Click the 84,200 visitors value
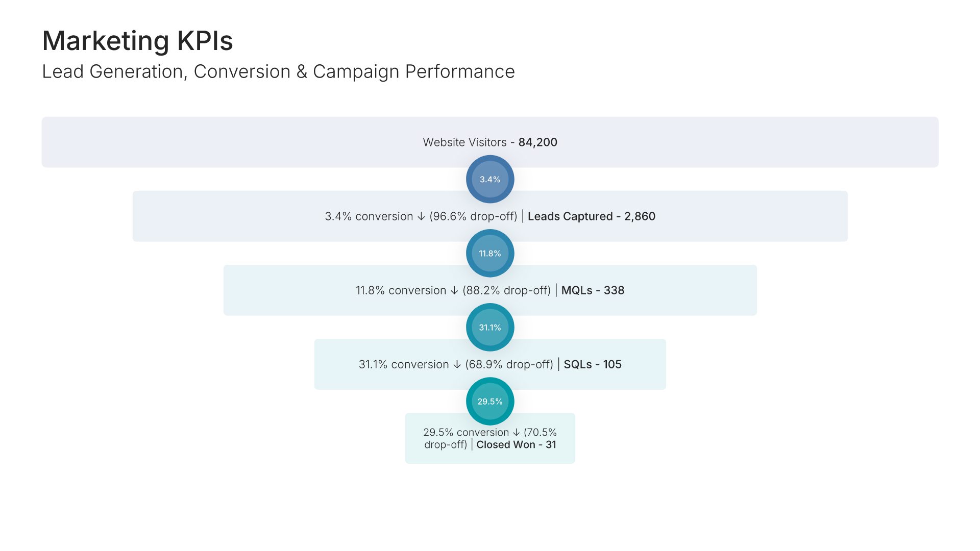This screenshot has height=551, width=980. pos(537,142)
